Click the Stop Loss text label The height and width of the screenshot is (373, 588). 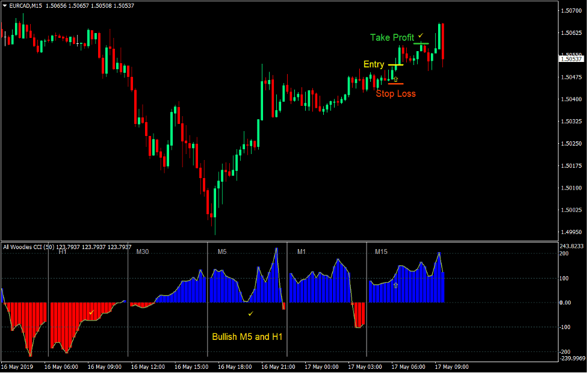pos(396,93)
